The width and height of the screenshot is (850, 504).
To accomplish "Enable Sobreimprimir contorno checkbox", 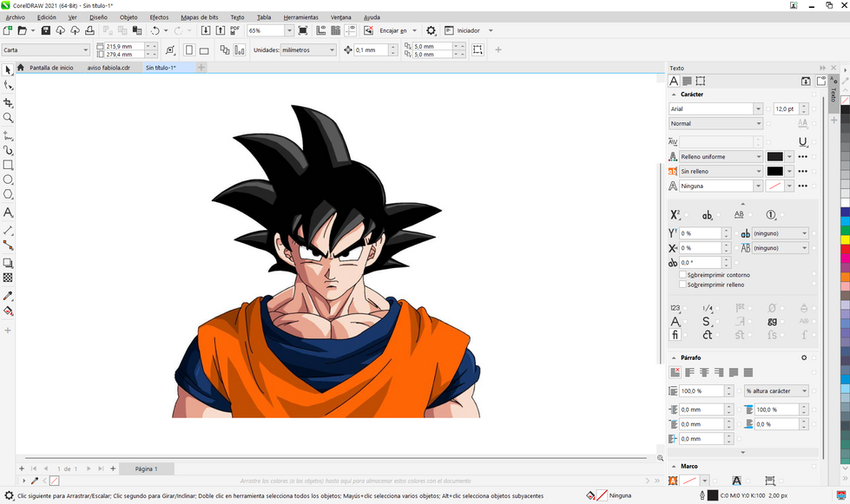I will [x=682, y=274].
